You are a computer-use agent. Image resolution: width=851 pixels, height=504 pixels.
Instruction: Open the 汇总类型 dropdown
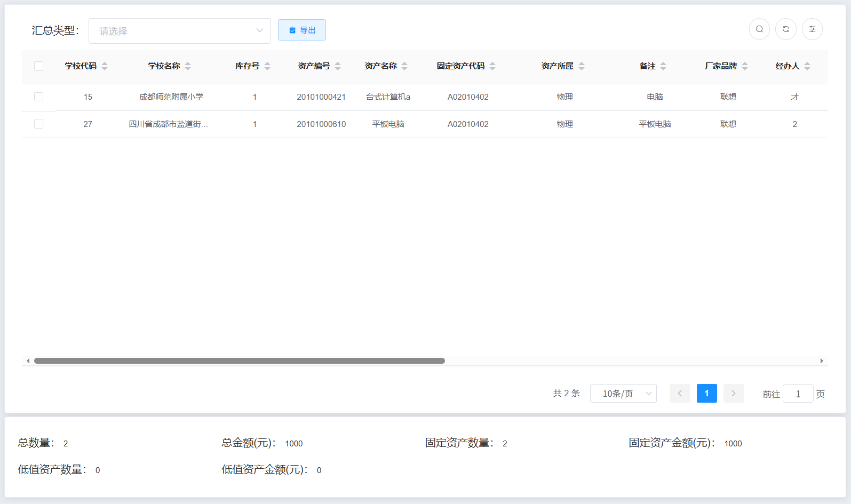pos(180,31)
